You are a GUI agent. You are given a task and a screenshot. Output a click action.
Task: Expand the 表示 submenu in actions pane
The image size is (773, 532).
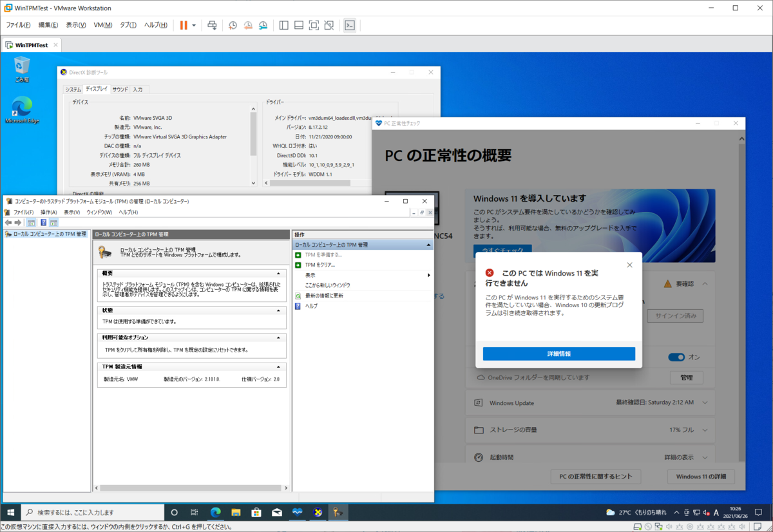[363, 275]
